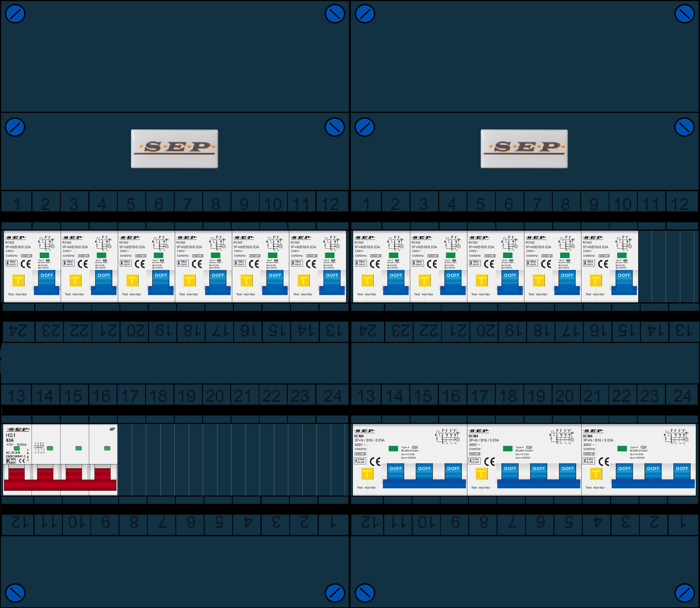This screenshot has height=608, width=700.
Task: Toggle the O-OFF lever on the right panel's second RCM2 breaker
Action: (453, 282)
